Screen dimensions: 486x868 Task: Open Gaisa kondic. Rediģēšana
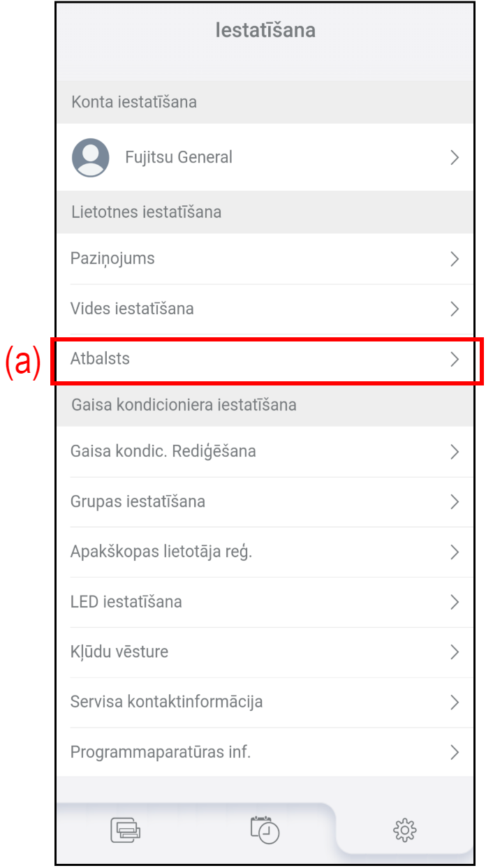163,452
